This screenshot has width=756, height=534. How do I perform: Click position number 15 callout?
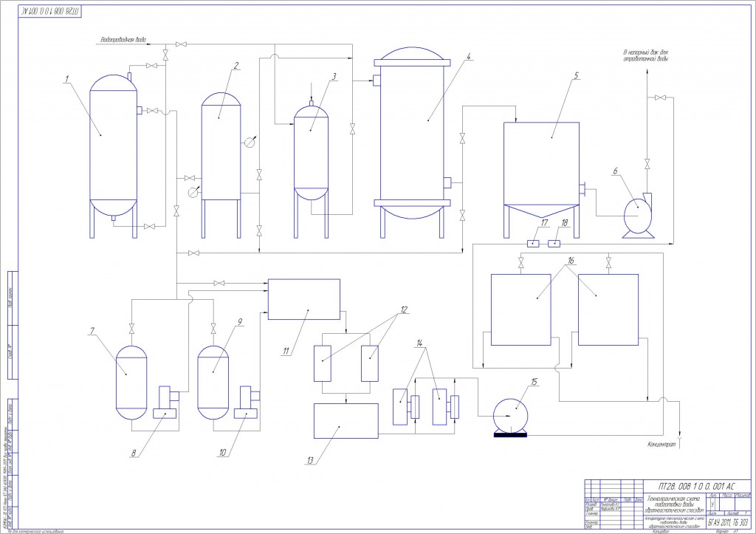(534, 382)
